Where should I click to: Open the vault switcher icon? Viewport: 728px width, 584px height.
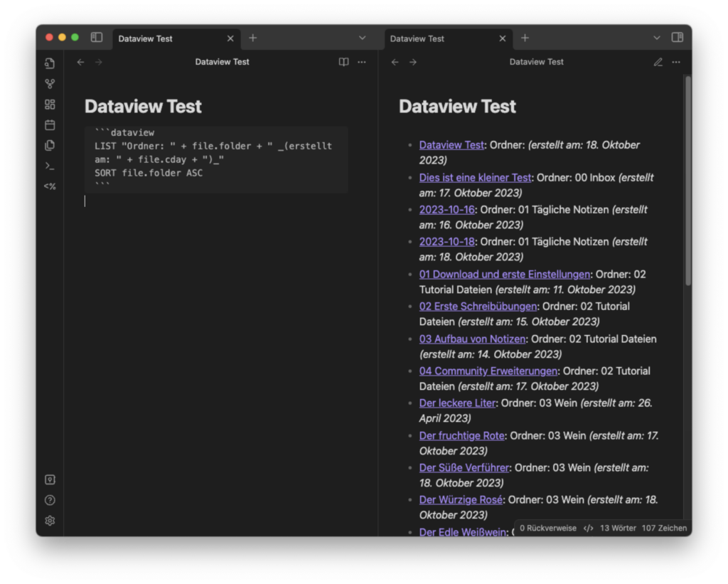click(50, 480)
